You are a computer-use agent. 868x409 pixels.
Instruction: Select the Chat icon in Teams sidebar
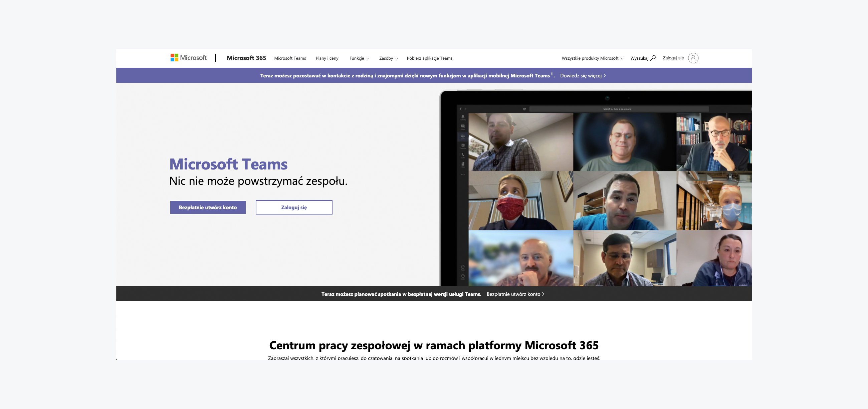click(463, 126)
